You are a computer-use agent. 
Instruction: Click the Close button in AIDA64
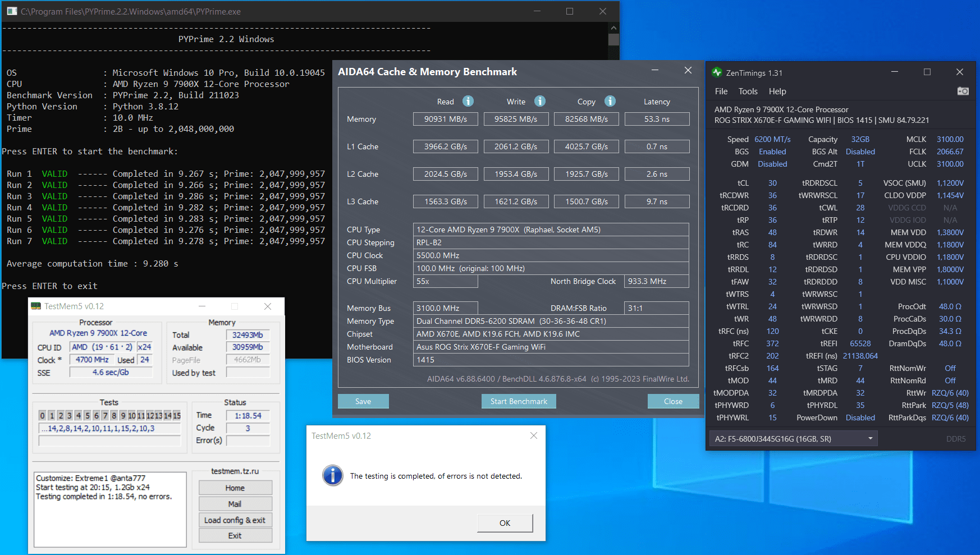click(673, 401)
